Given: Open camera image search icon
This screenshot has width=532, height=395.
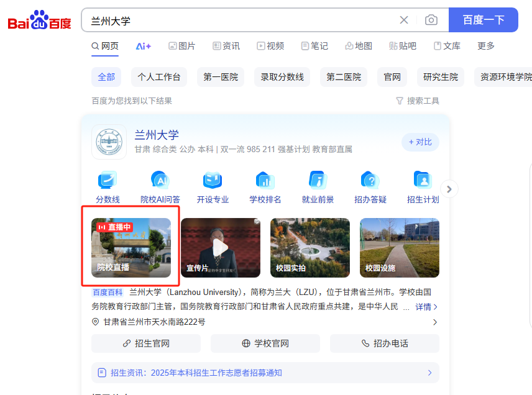Looking at the screenshot, I should 431,20.
